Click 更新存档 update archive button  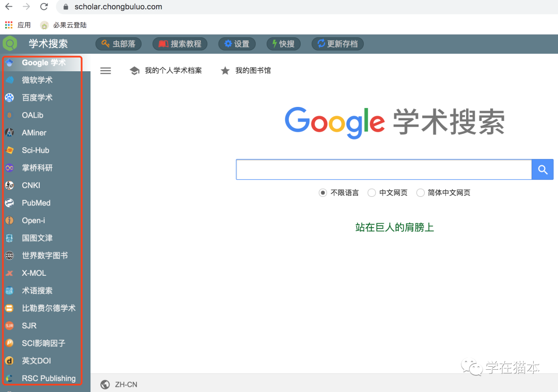click(337, 44)
